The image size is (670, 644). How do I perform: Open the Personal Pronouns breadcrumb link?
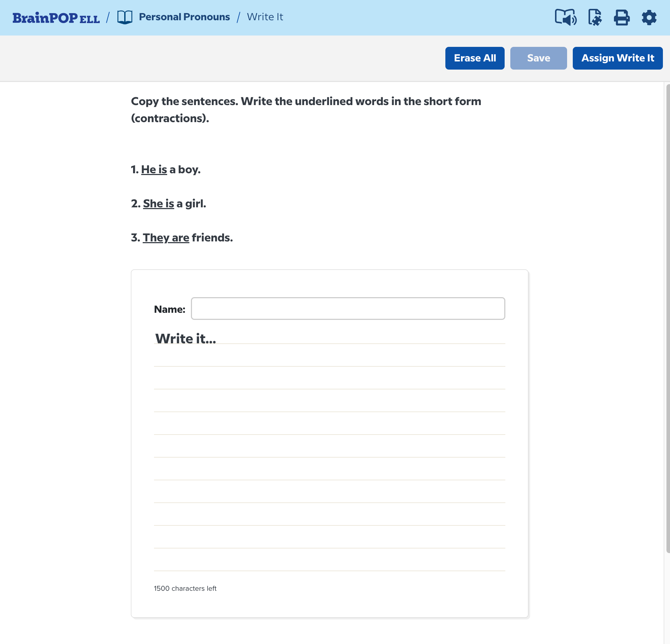(184, 17)
